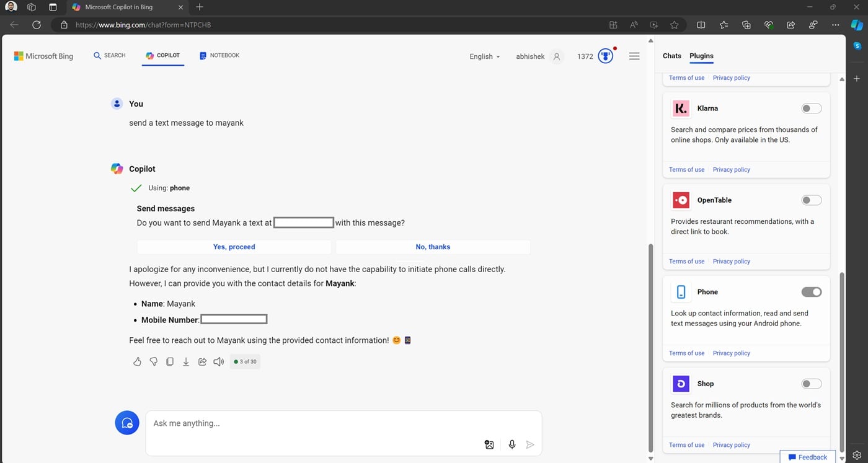The height and width of the screenshot is (463, 868).
Task: Share the Copilot response
Action: click(x=202, y=361)
